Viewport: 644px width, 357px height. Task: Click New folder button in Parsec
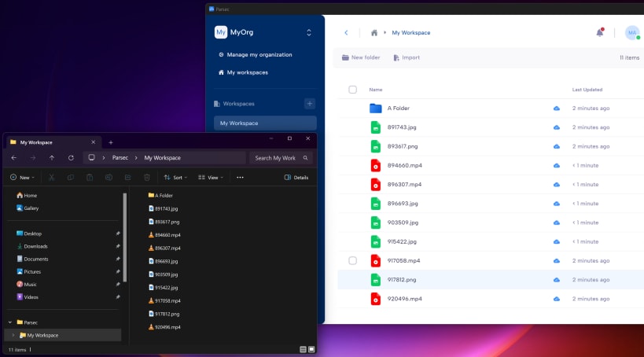click(x=361, y=57)
